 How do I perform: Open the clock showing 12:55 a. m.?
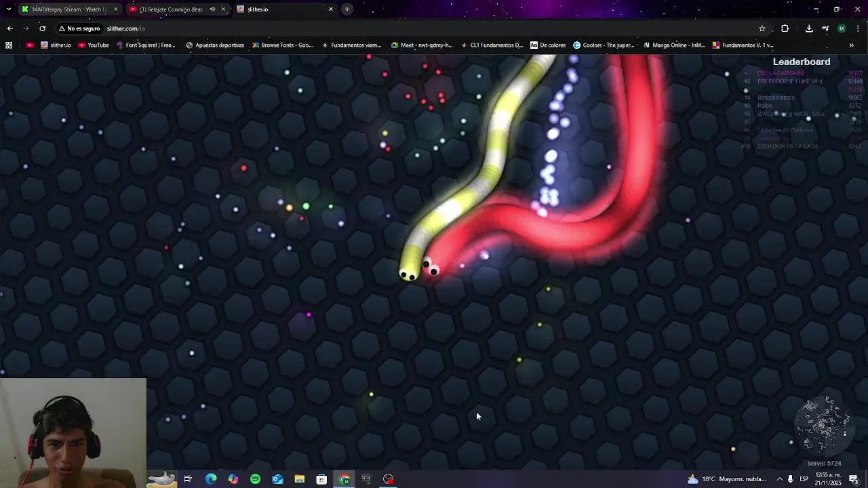click(829, 479)
